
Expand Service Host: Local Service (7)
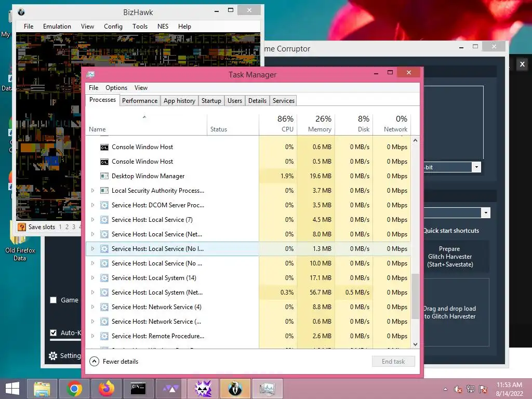click(x=92, y=220)
